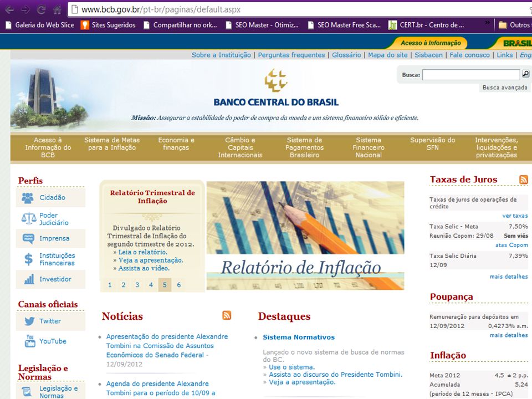Click the Imprensa speech bubble icon
532x399 pixels.
(28, 238)
